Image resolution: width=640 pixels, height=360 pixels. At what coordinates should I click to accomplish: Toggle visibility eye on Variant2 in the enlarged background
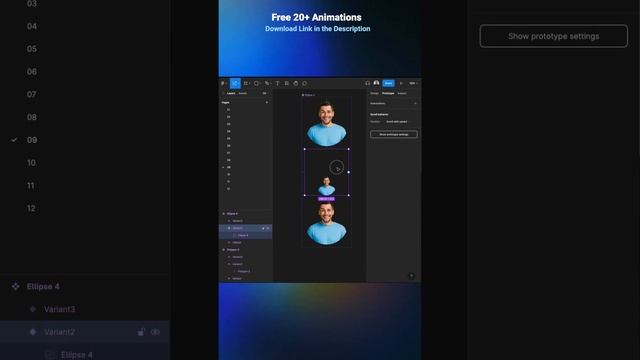click(155, 332)
